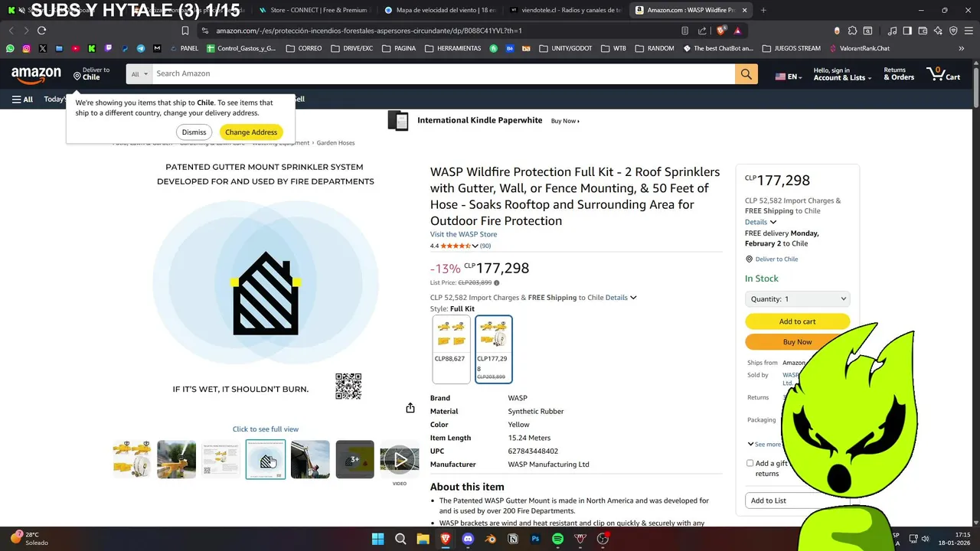
Task: Open Returns & Orders
Action: pos(899,74)
